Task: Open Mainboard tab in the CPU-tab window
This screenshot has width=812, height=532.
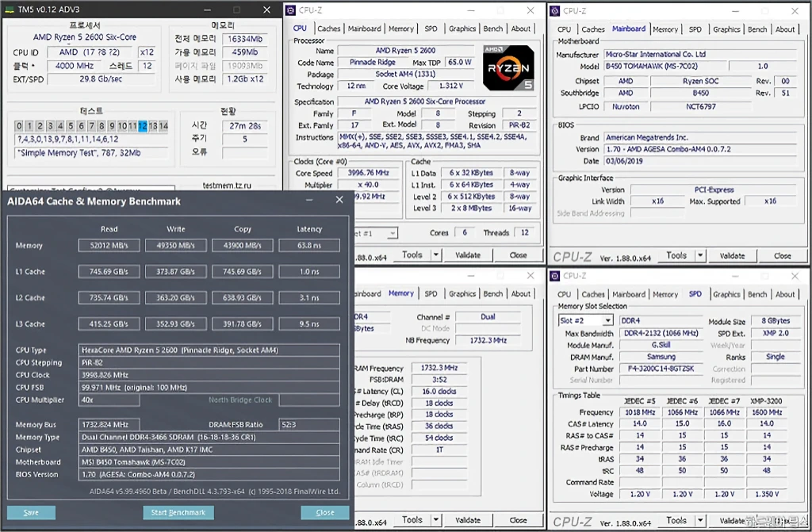Action: pos(365,29)
